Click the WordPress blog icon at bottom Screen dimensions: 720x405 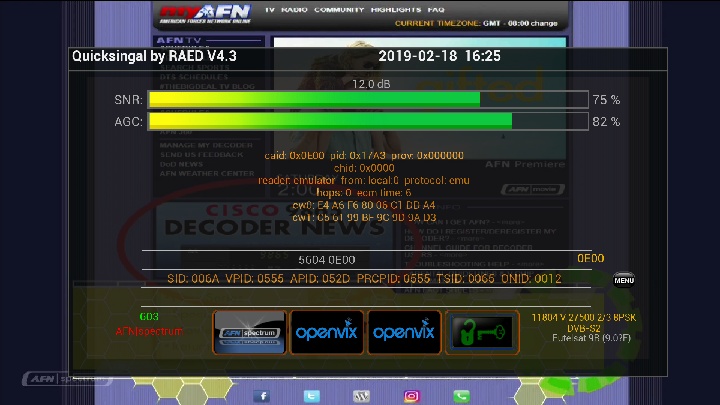(x=361, y=396)
